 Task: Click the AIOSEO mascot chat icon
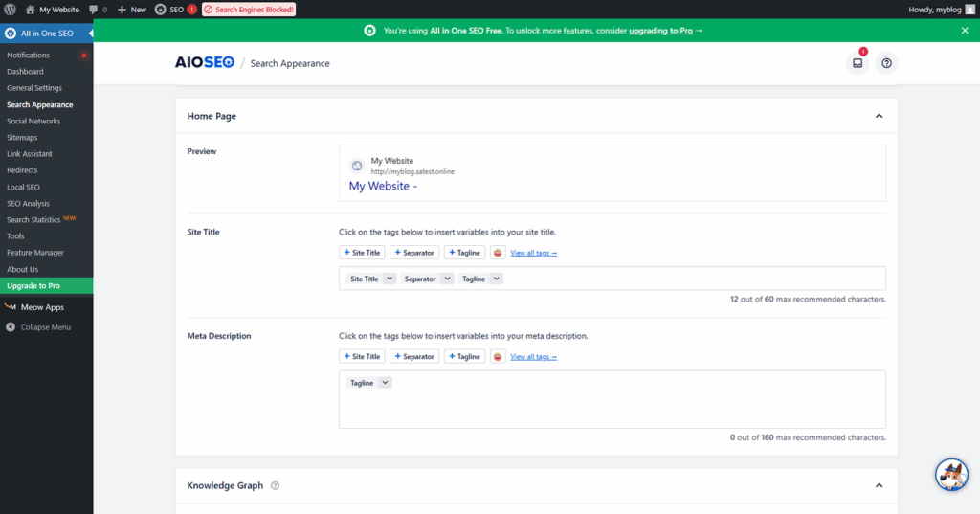950,474
